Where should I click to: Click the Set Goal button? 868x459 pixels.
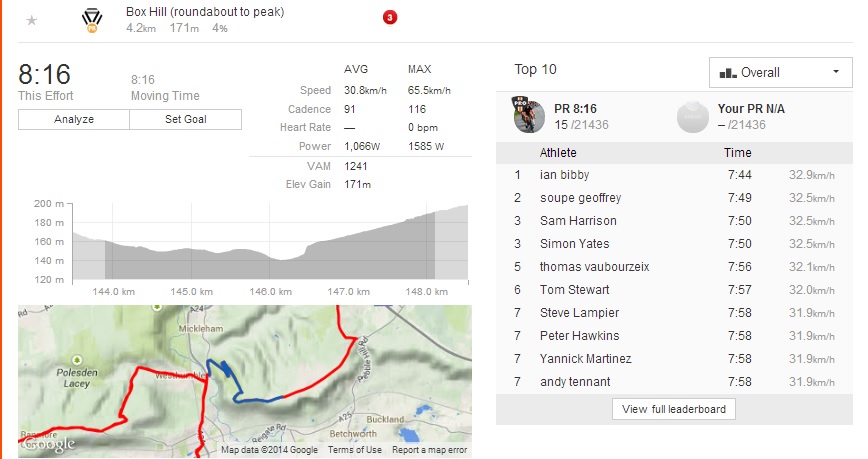[185, 119]
